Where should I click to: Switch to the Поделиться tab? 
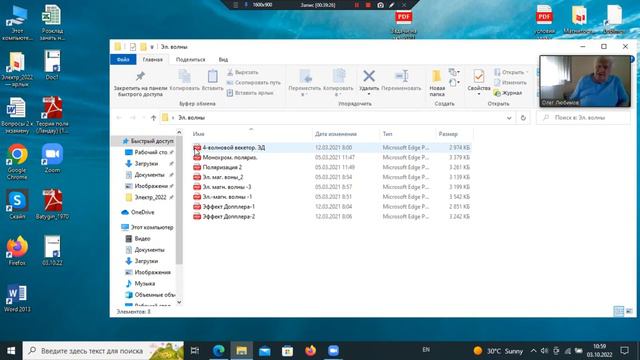(191, 60)
